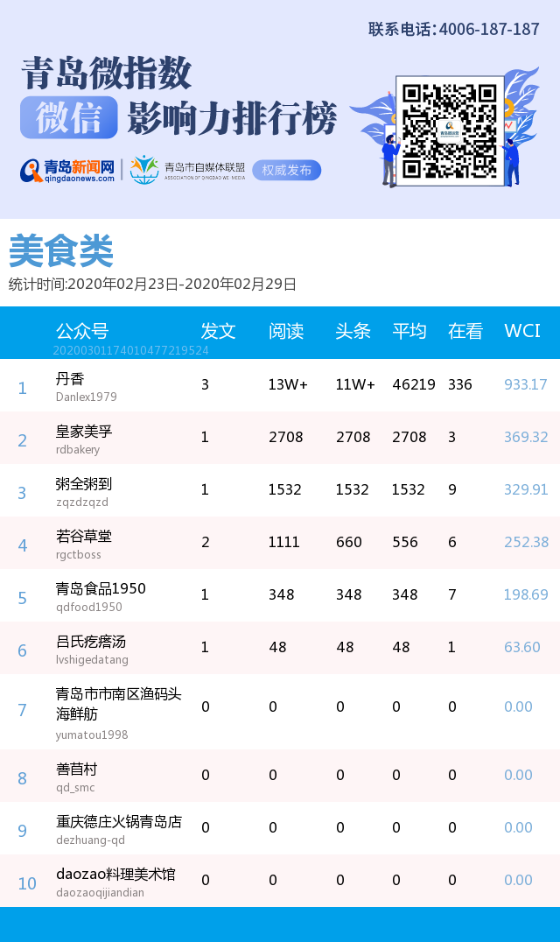Click the 头条 column header
Screen dimensions: 560x942
click(x=353, y=331)
